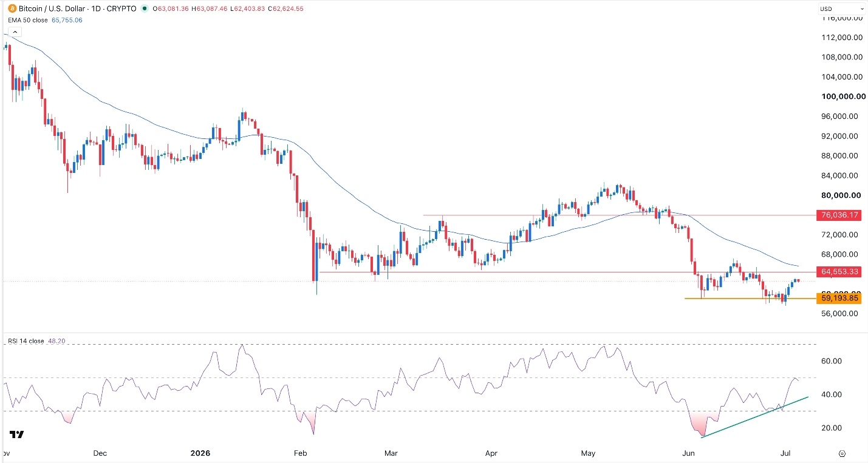Click the green market status dot
Viewport: 868px width, 463px height.
click(x=144, y=9)
